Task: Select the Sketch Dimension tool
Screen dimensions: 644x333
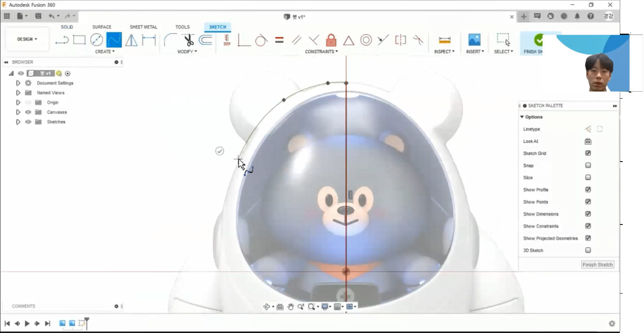Action: click(149, 40)
